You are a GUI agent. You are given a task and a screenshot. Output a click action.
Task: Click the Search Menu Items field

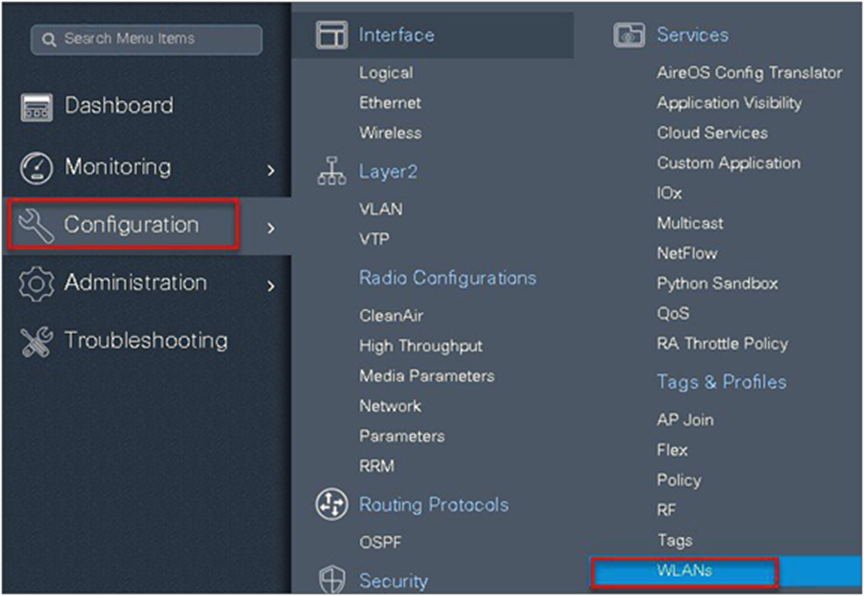[146, 39]
